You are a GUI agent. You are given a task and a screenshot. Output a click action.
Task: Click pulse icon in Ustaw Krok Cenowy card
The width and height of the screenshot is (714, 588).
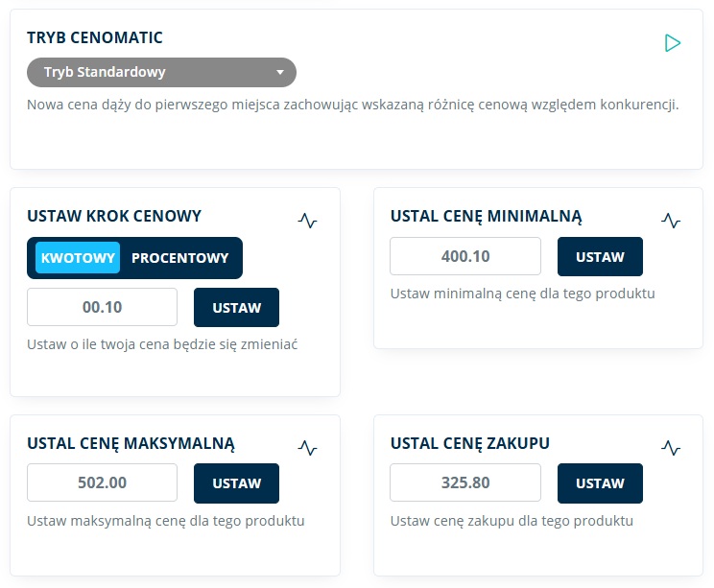(307, 221)
